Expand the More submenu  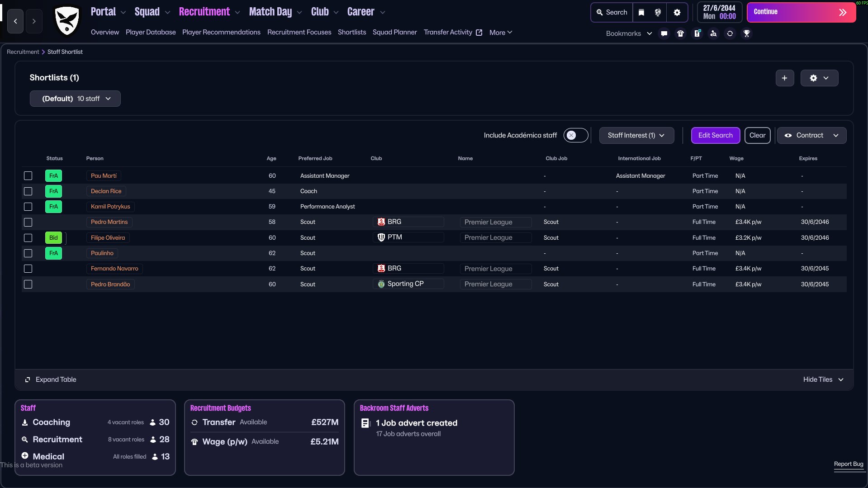click(501, 33)
